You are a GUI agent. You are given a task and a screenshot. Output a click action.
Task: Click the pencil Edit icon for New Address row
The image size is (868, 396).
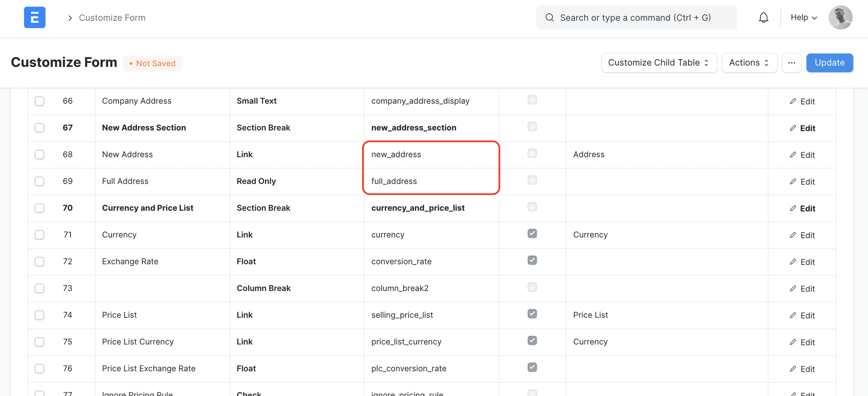point(793,155)
